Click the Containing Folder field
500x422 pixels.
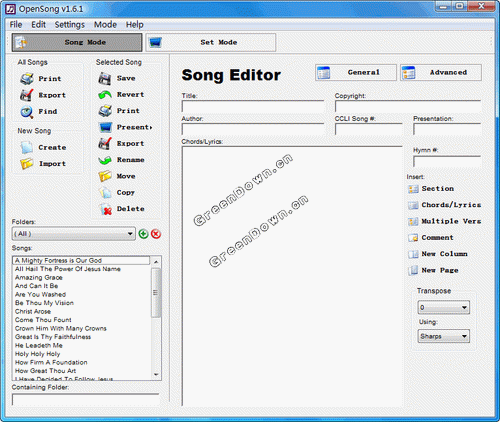tap(86, 400)
